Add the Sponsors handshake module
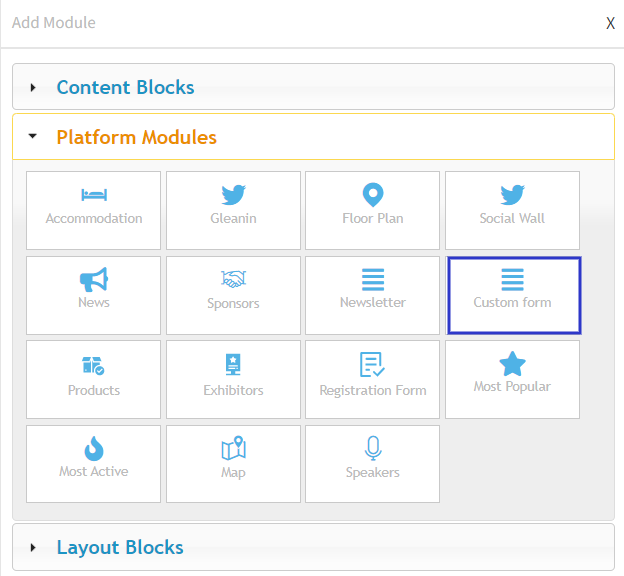 (233, 295)
